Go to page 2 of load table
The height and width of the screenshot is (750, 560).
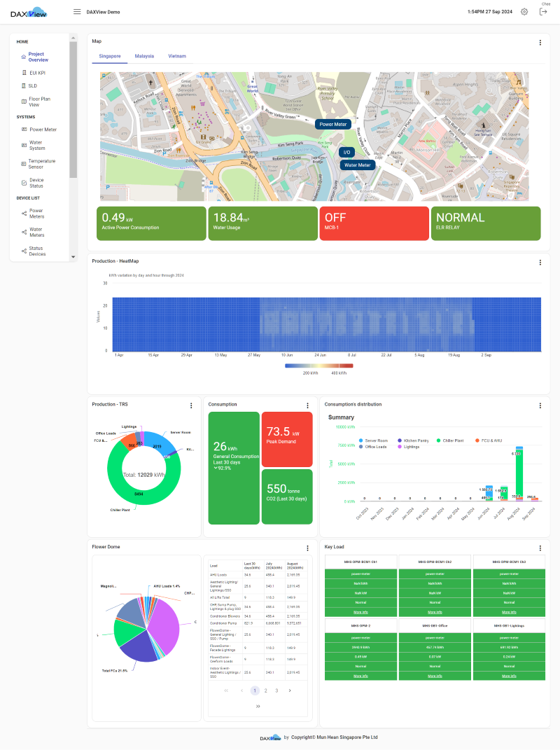click(x=266, y=690)
